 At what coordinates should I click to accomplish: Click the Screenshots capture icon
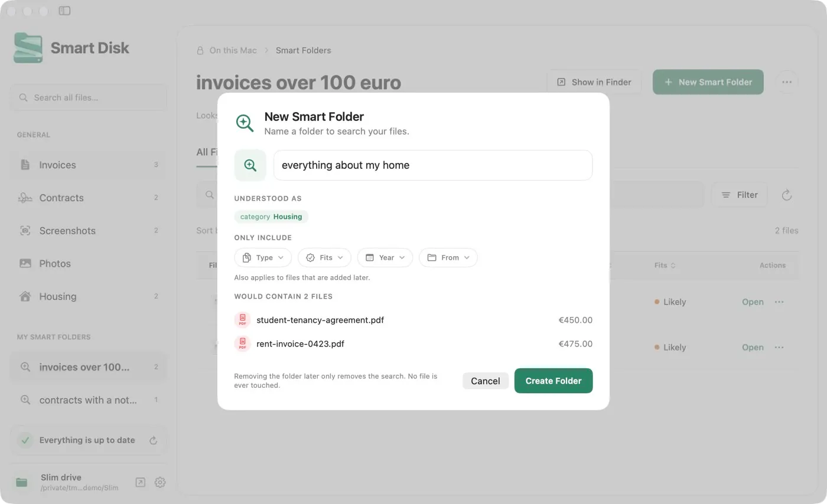[x=25, y=231]
